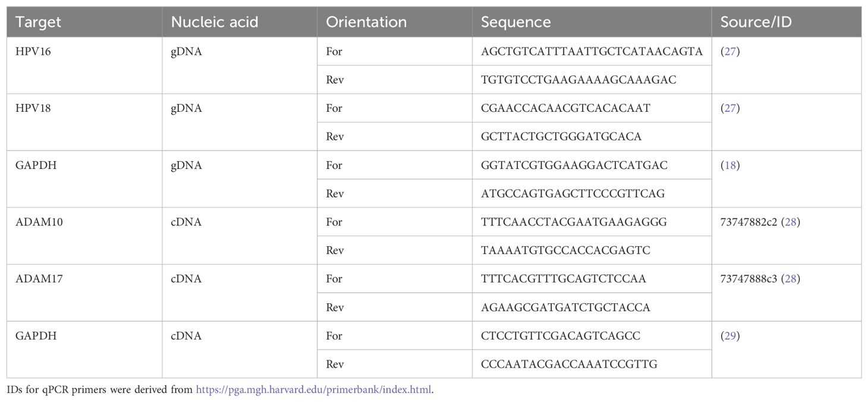Select the Sequence column header

[516, 23]
